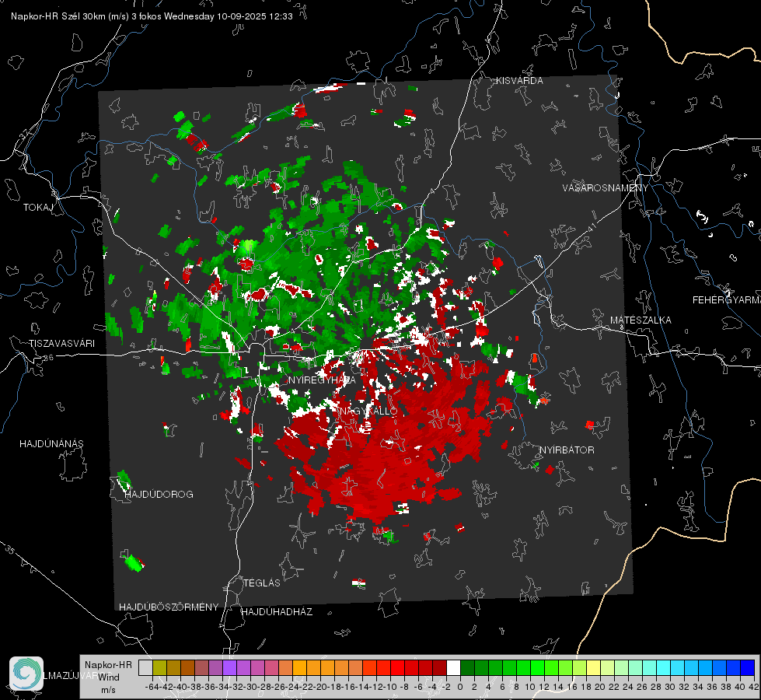
Task: Click the 20 value on the legend scale
Action: [x=600, y=687]
